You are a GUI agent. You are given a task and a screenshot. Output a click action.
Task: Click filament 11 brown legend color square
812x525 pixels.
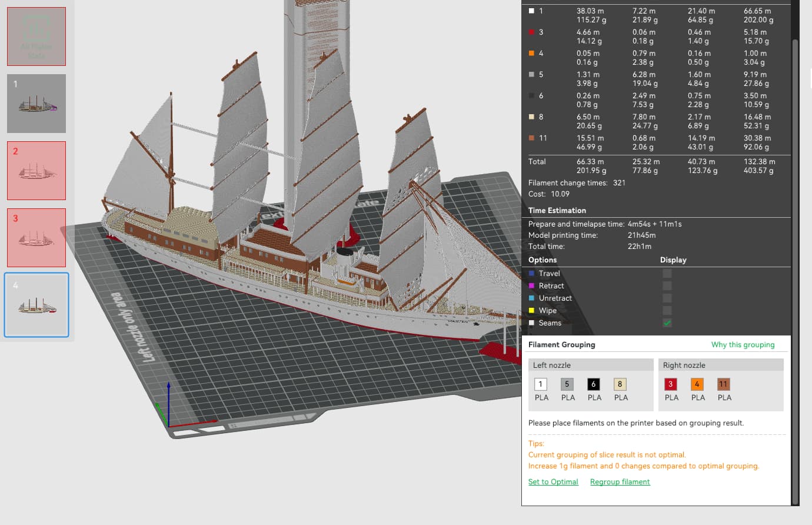[531, 138]
